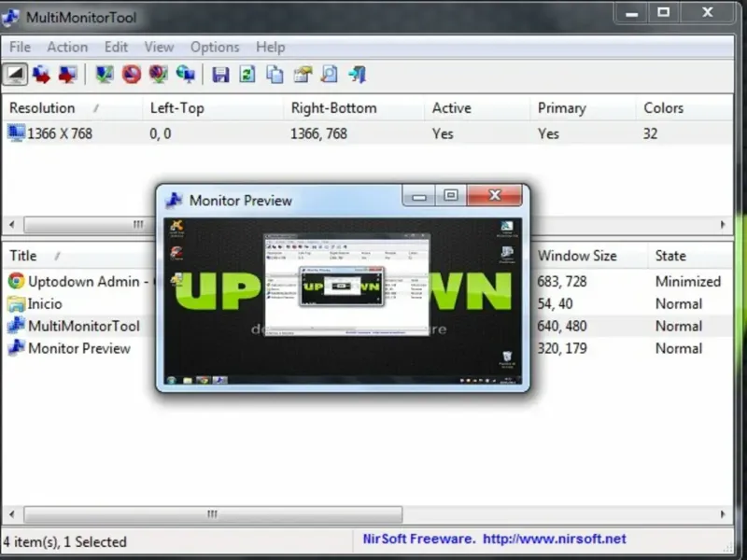Click the lower pane right scroll arrow
Image resolution: width=747 pixels, height=560 pixels.
point(723,514)
